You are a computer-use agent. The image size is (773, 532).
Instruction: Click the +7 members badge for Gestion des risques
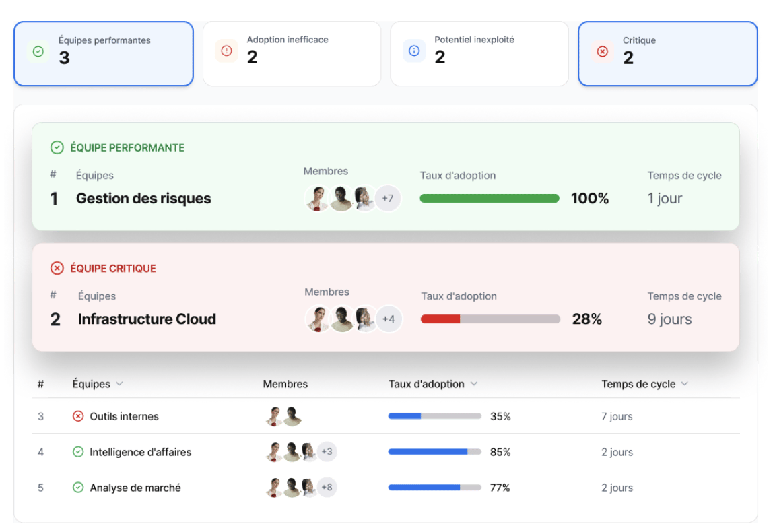point(387,199)
